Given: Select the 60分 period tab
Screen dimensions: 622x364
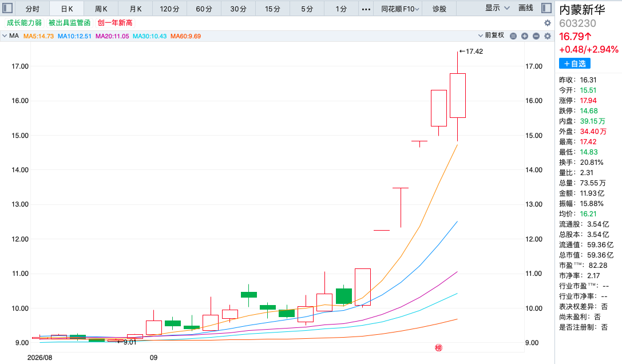Looking at the screenshot, I should tap(204, 9).
